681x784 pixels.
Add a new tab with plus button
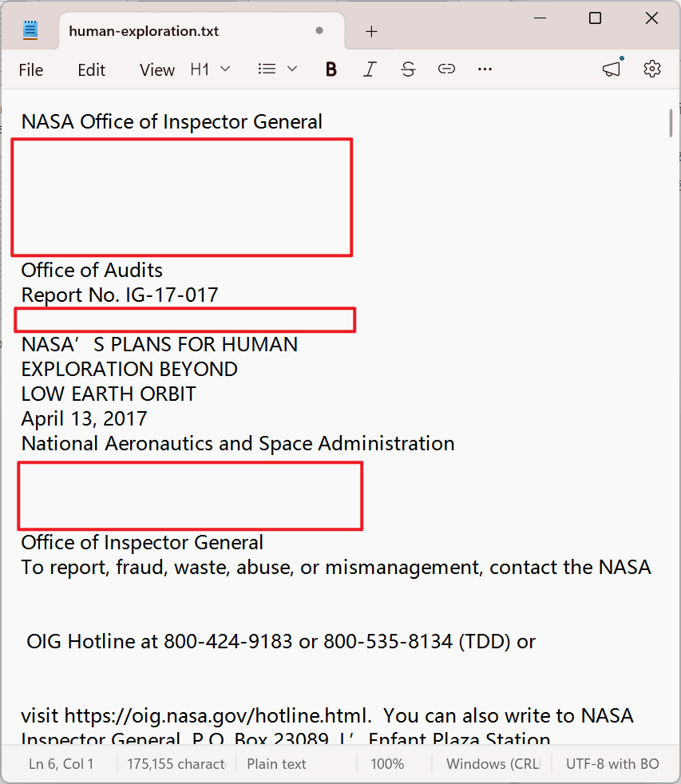(371, 31)
